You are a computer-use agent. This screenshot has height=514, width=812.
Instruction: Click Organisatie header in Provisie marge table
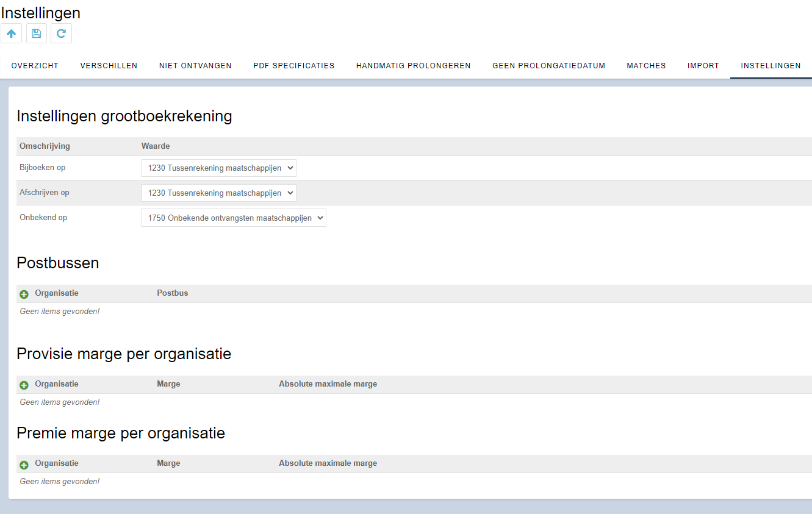click(x=57, y=384)
